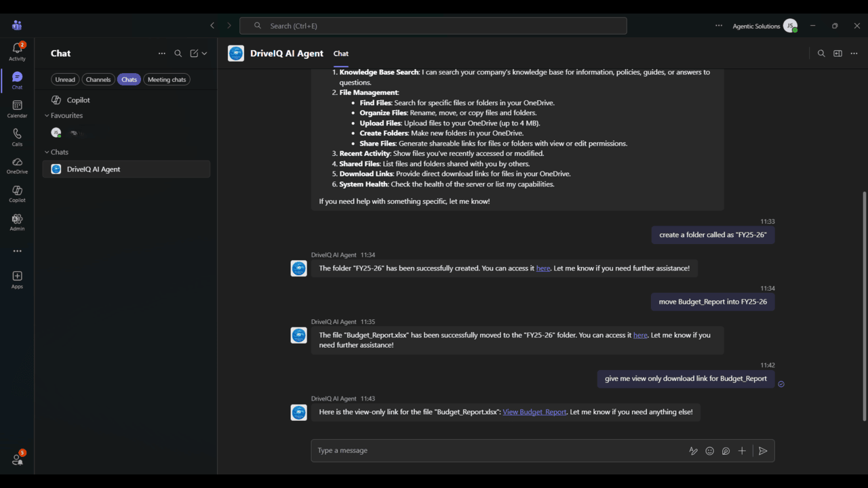This screenshot has height=488, width=868.
Task: Click DriveIQ AI Agent header avatar
Action: tap(236, 54)
